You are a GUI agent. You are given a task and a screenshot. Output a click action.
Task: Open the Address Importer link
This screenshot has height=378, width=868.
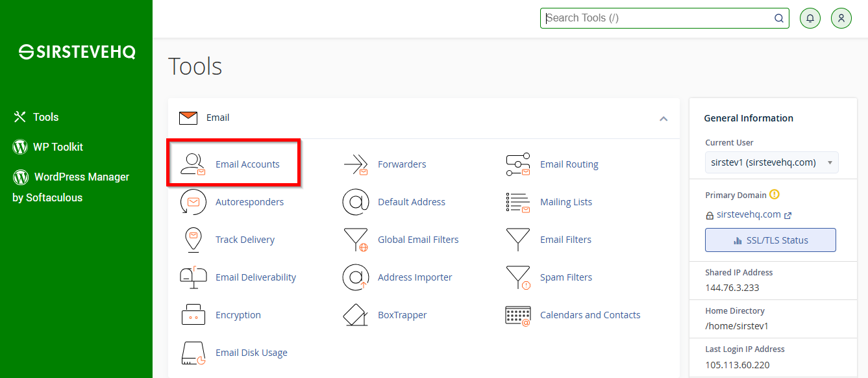tap(415, 277)
